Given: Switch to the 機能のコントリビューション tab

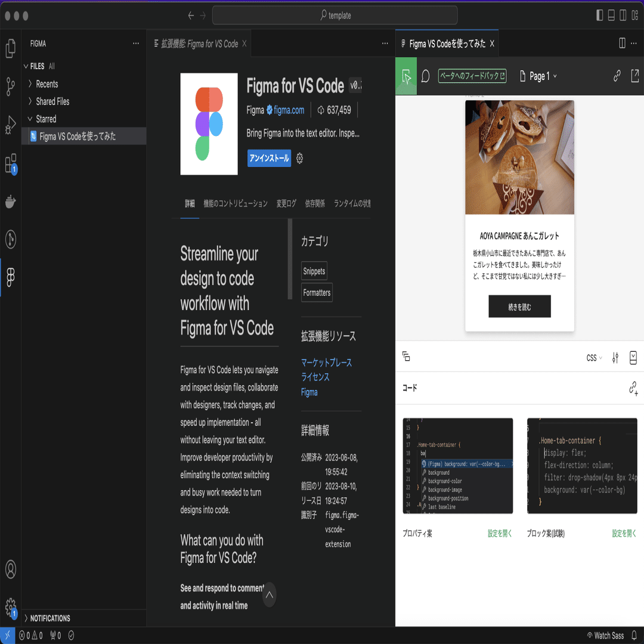Looking at the screenshot, I should click(236, 203).
